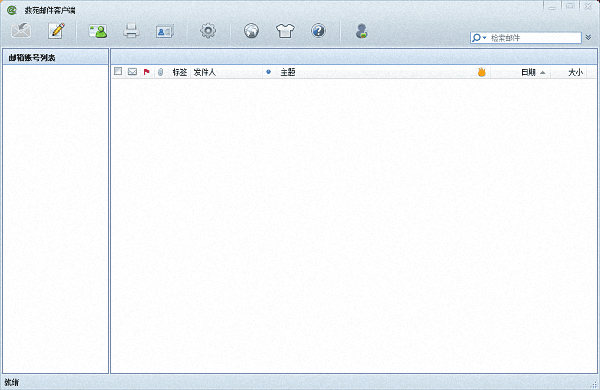Image resolution: width=600 pixels, height=390 pixels.
Task: Open settings with the gear icon
Action: coord(208,31)
